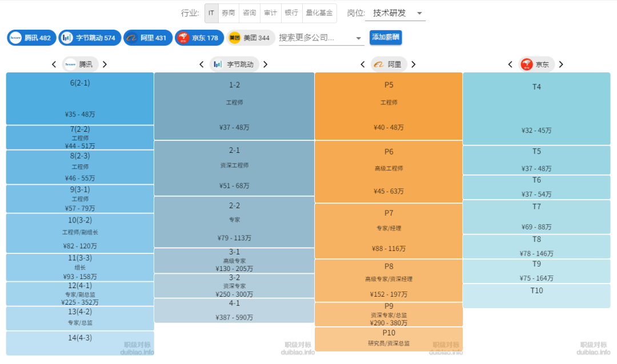The width and height of the screenshot is (617, 364).
Task: Toggle the 阿里 431 company chip
Action: click(x=148, y=38)
